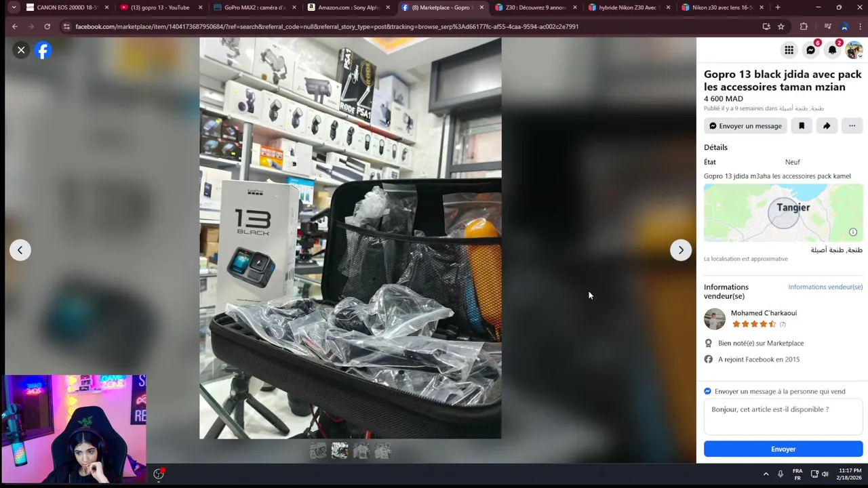Bookmark this page with star icon
The height and width of the screenshot is (488, 868).
781,26
